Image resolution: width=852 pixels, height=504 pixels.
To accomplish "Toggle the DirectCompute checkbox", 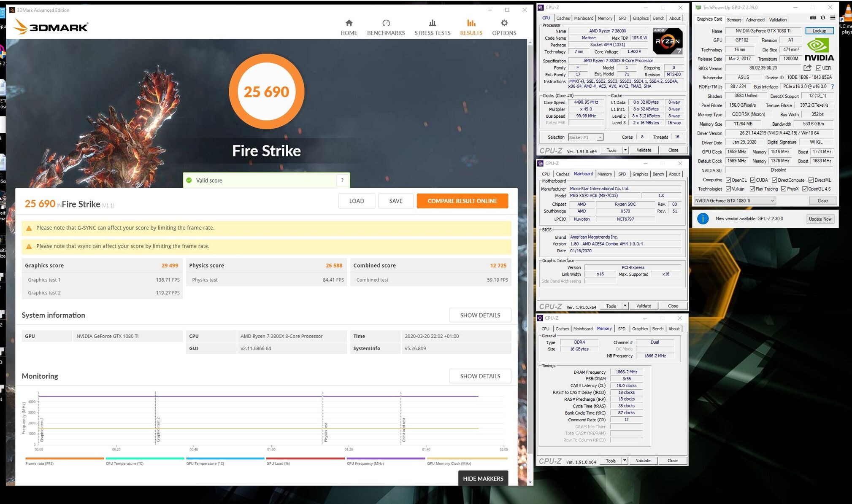I will pos(774,180).
